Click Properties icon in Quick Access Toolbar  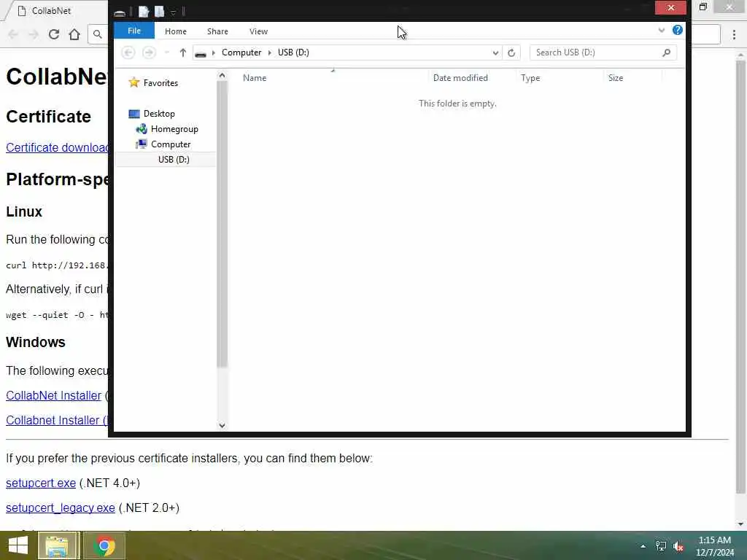[x=144, y=11]
